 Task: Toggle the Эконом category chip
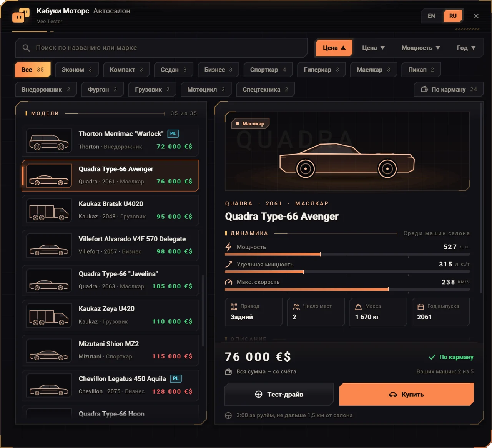pos(76,70)
